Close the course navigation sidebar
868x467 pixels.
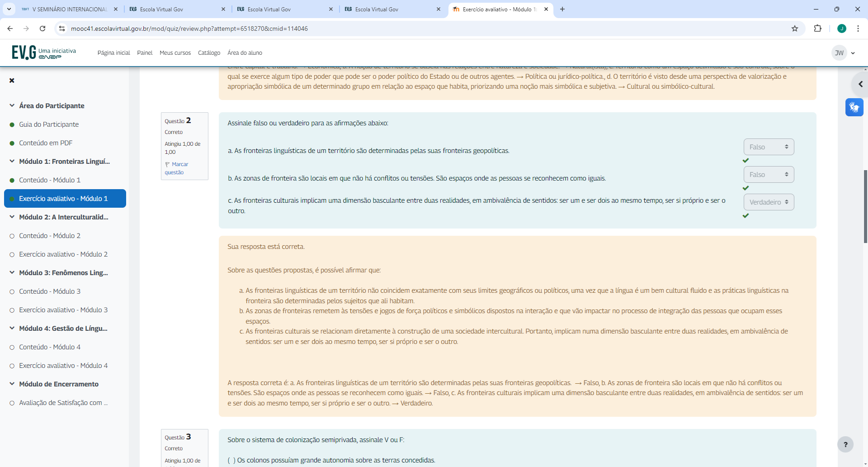12,81
